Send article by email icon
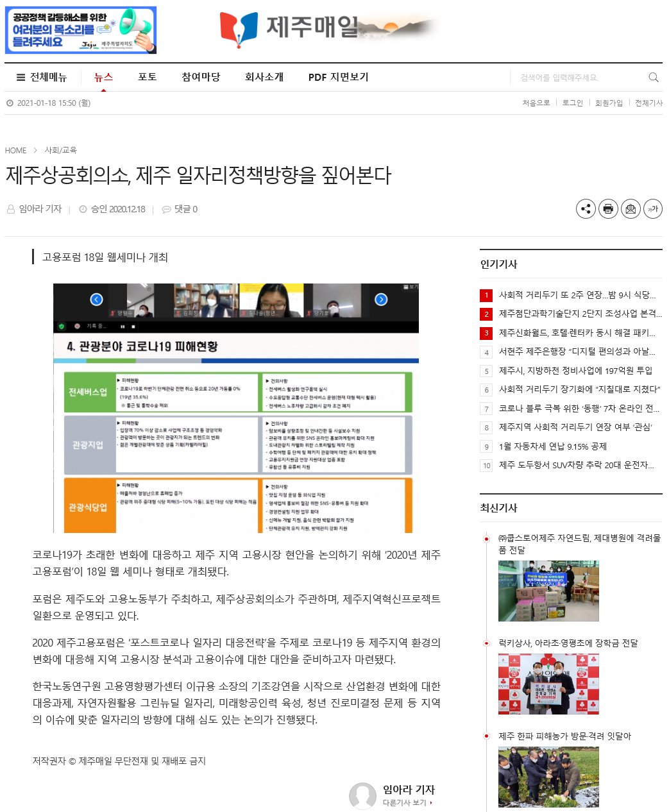Screen dimensions: 669x812 631,209
